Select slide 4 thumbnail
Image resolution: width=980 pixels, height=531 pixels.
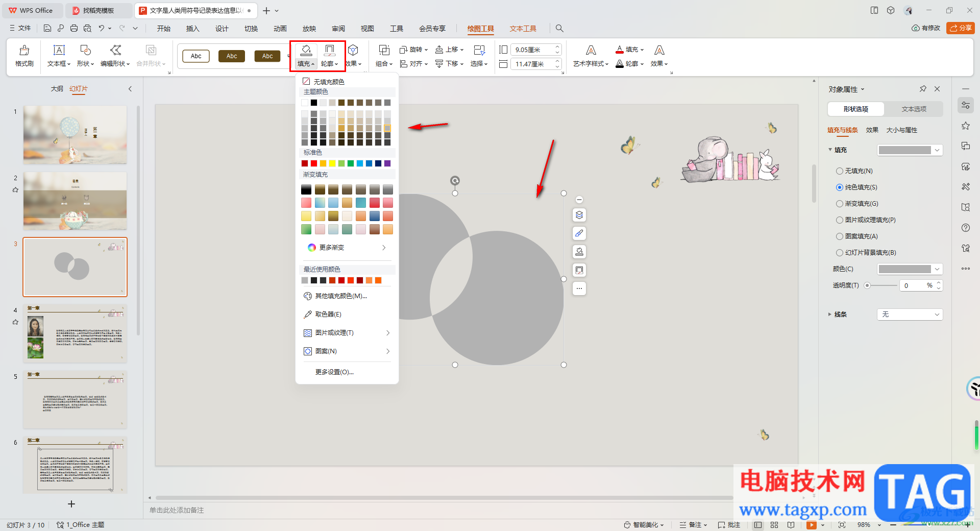(x=75, y=333)
